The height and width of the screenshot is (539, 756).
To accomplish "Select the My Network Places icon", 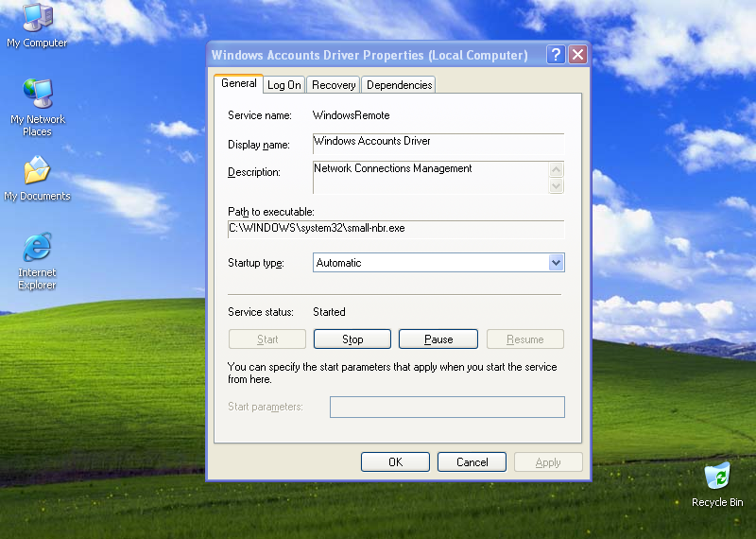I will point(37,107).
